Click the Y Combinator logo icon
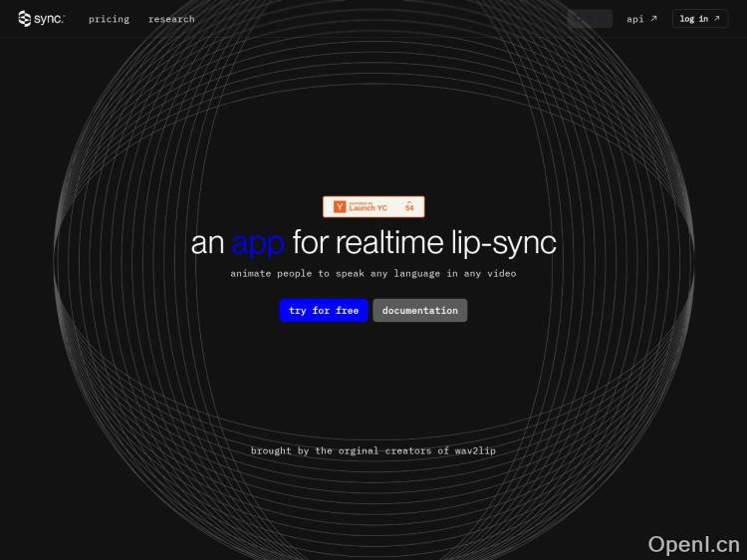This screenshot has height=560, width=747. click(x=340, y=207)
